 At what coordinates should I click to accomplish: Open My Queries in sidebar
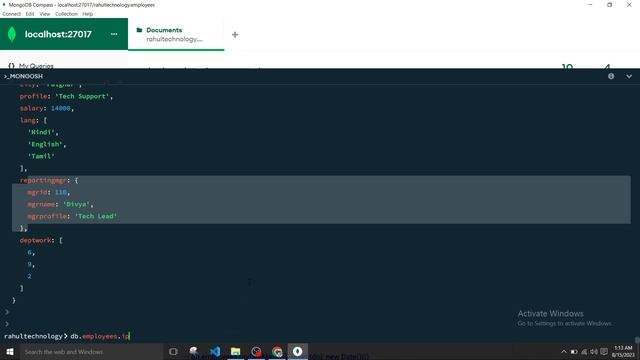[36, 66]
